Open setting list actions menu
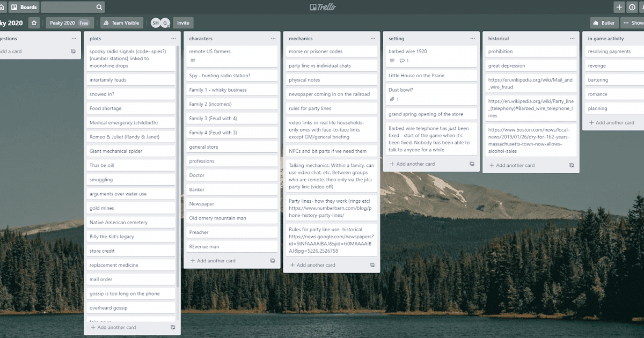This screenshot has width=644, height=338. pos(473,39)
